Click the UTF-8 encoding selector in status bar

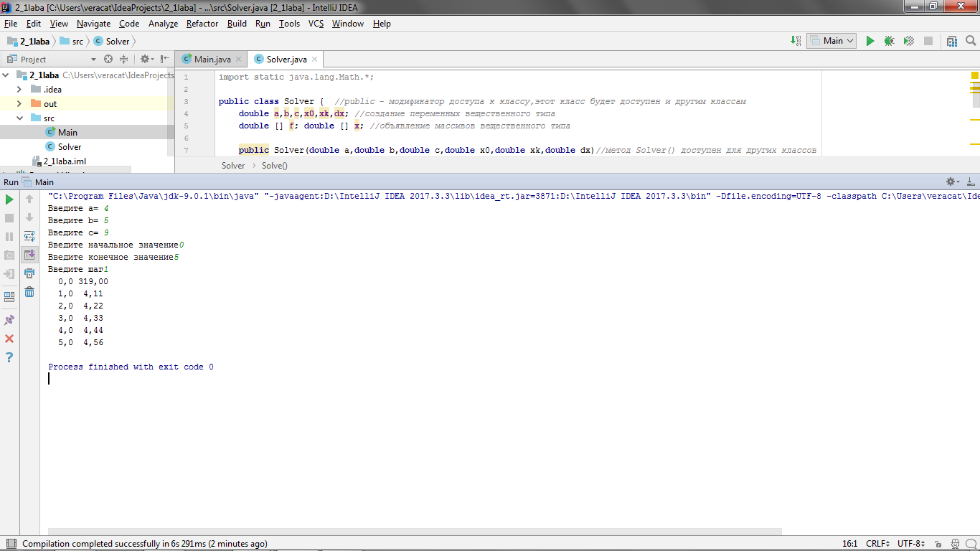910,544
